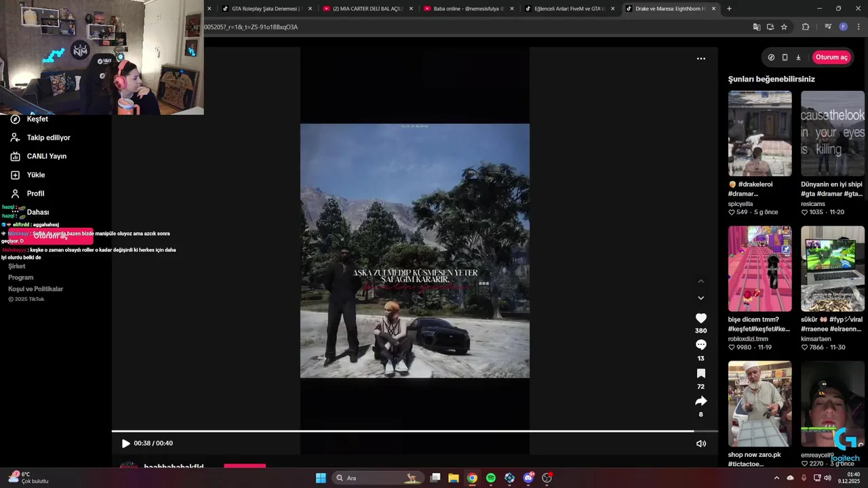Open Chrome three-dot menu
The height and width of the screenshot is (488, 868).
pos(858,27)
